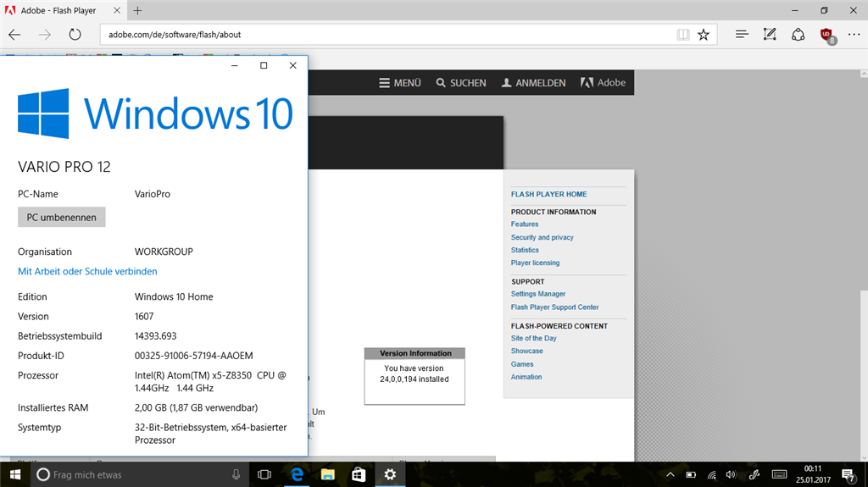This screenshot has width=868, height=487.
Task: Open Edge from the taskbar
Action: click(298, 475)
